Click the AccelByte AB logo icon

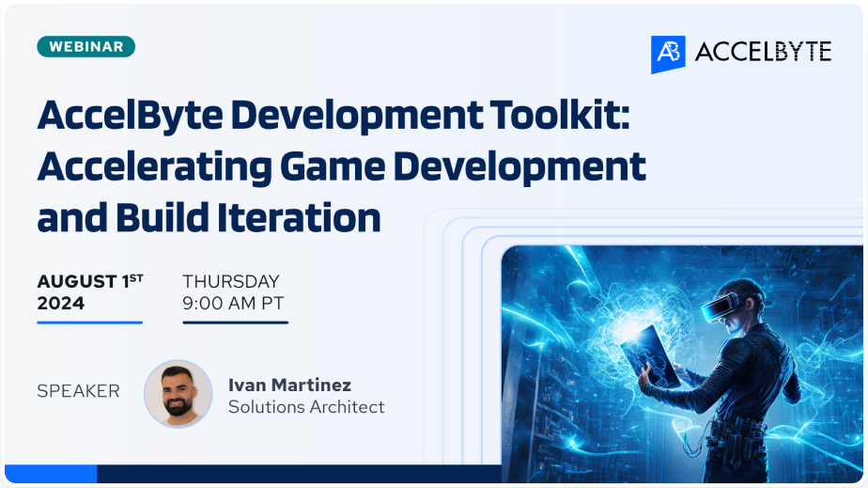click(668, 55)
